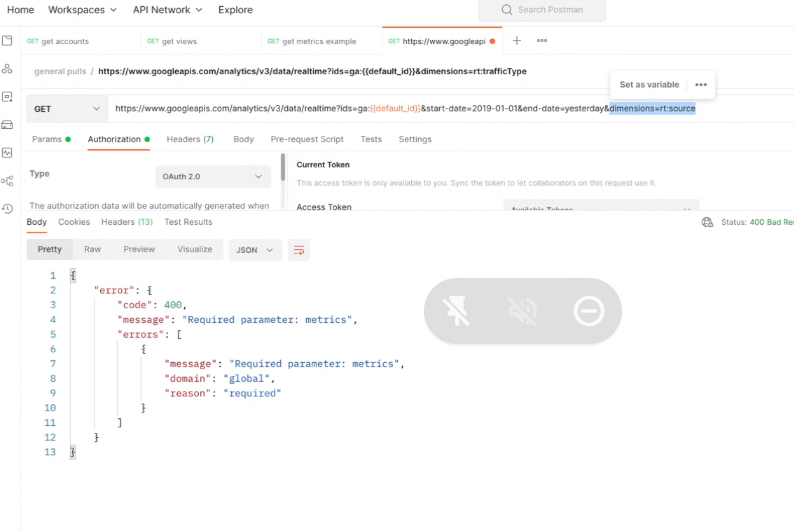Open request Settings tab

pyautogui.click(x=415, y=139)
